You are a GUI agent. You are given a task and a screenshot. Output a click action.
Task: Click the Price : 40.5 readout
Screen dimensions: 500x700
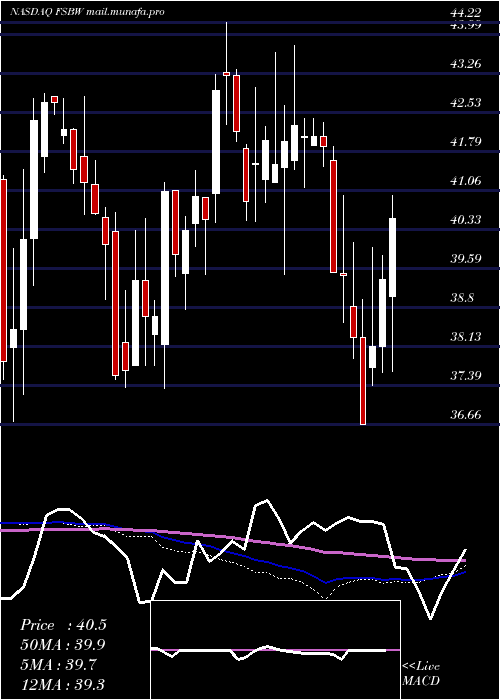click(x=63, y=625)
